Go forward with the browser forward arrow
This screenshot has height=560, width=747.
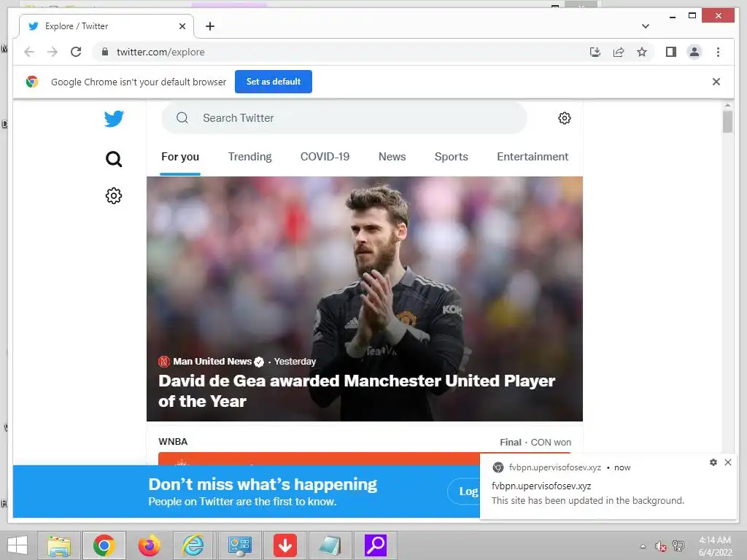point(53,52)
